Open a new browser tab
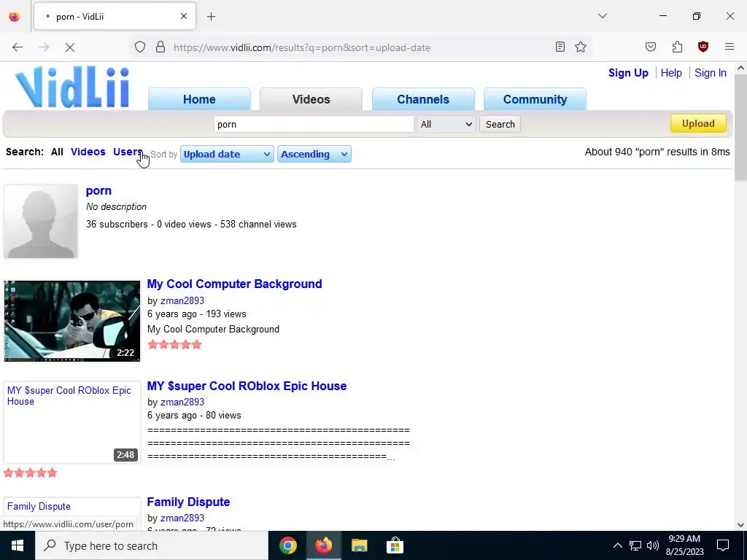Screen dimensions: 747x560 pyautogui.click(x=211, y=17)
